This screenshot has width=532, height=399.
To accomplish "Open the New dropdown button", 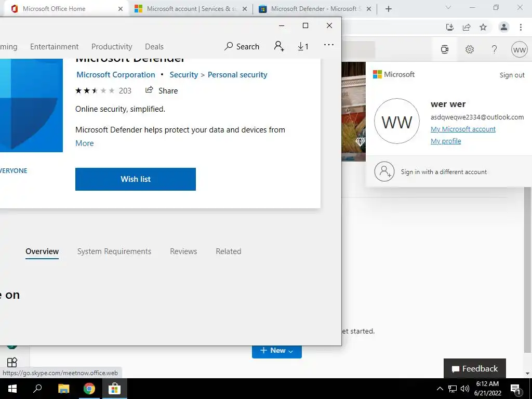I will point(276,351).
